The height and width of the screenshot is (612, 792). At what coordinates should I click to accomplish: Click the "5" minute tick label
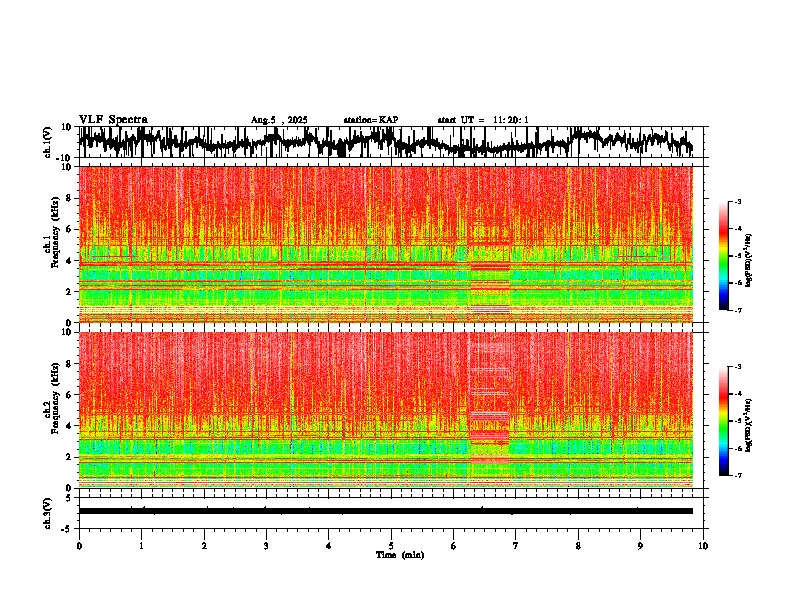[x=391, y=546]
